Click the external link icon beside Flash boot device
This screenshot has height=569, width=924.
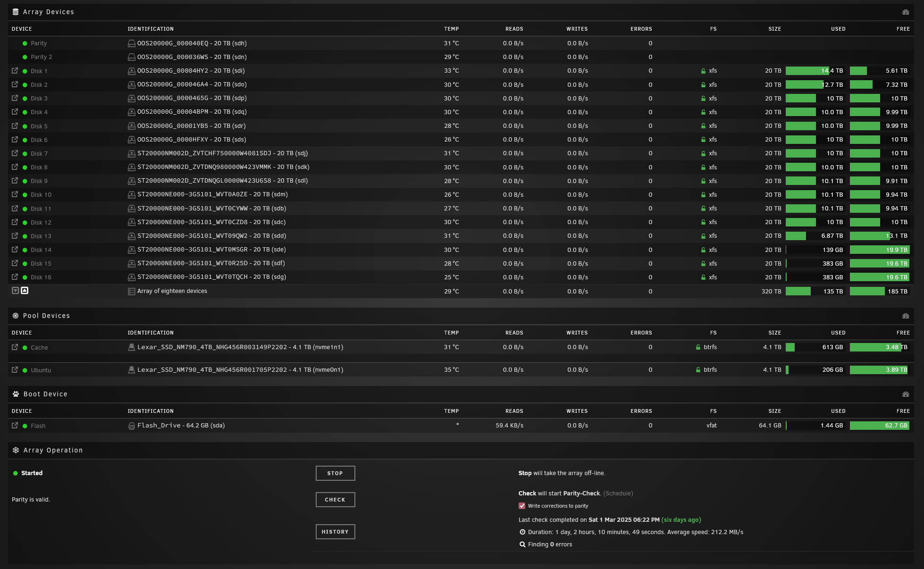point(15,425)
